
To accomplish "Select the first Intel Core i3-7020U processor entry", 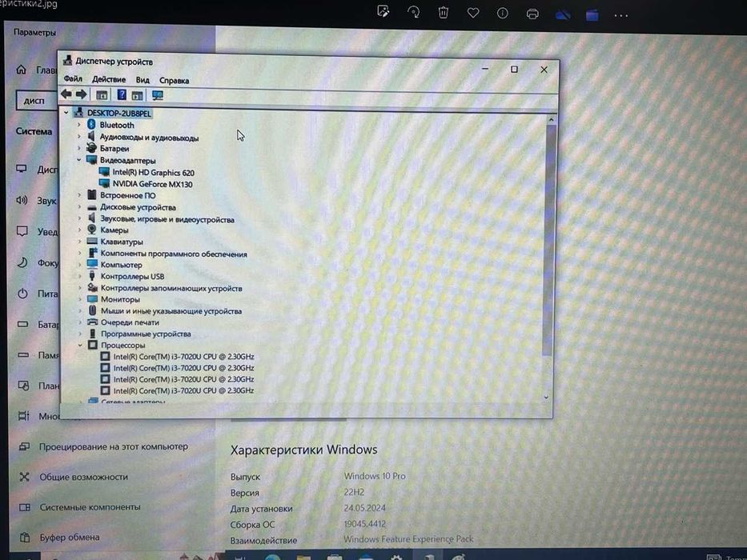I will point(183,356).
